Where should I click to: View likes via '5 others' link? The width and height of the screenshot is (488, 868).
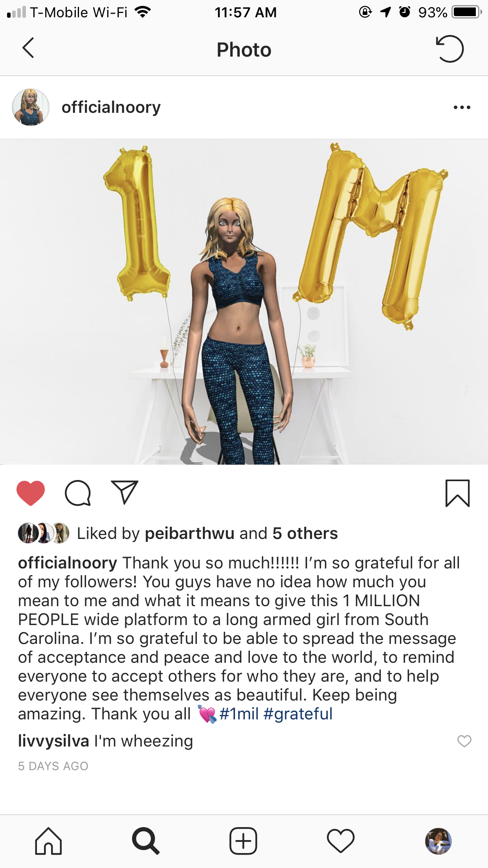305,533
